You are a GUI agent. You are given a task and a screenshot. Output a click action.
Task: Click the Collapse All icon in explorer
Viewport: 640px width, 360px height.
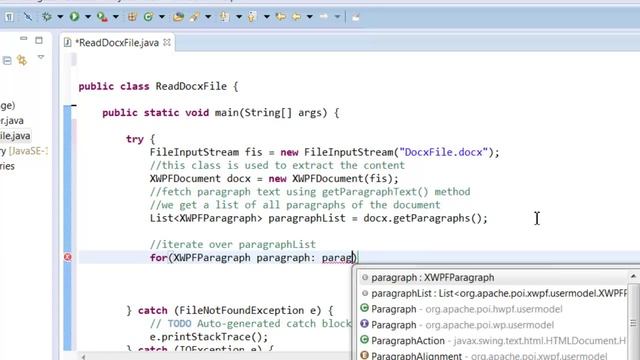(7, 61)
